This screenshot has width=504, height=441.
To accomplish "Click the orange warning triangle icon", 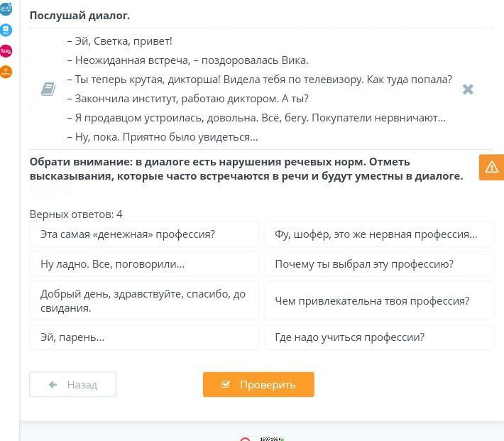I will [491, 168].
